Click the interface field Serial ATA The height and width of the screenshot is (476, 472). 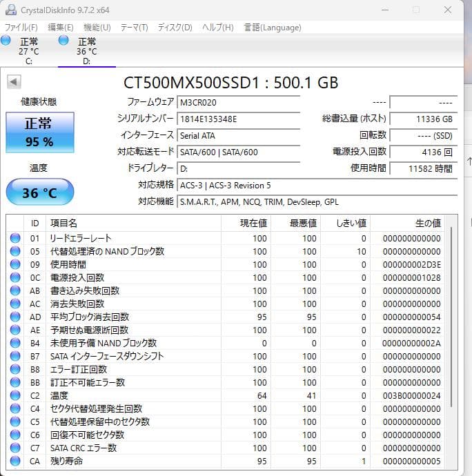point(239,135)
